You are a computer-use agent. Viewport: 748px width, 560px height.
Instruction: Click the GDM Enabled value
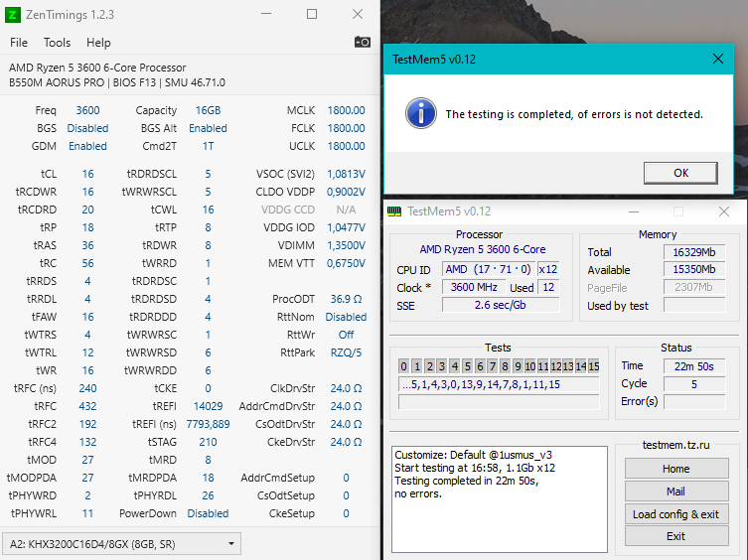[x=87, y=146]
